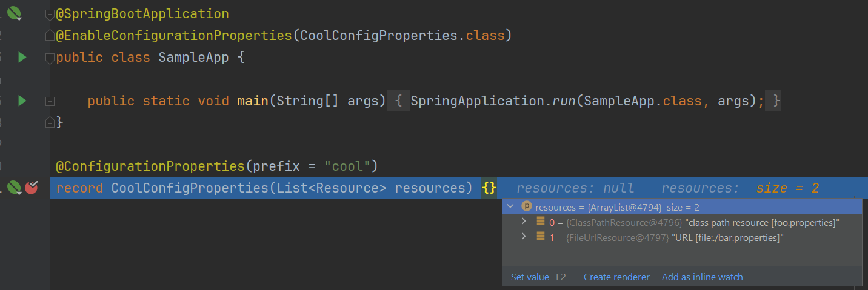Click the Spring gutter icon on the record line
Viewport: 868px width, 290px height.
14,188
